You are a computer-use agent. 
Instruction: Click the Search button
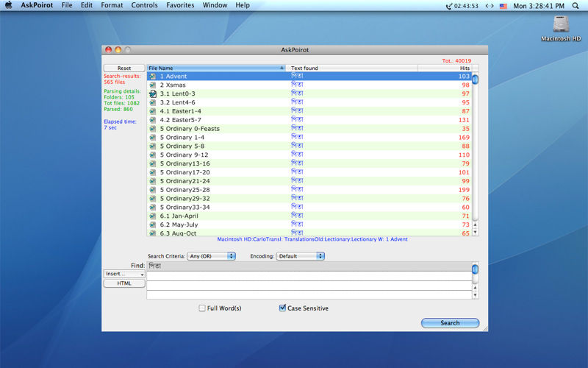tap(450, 323)
